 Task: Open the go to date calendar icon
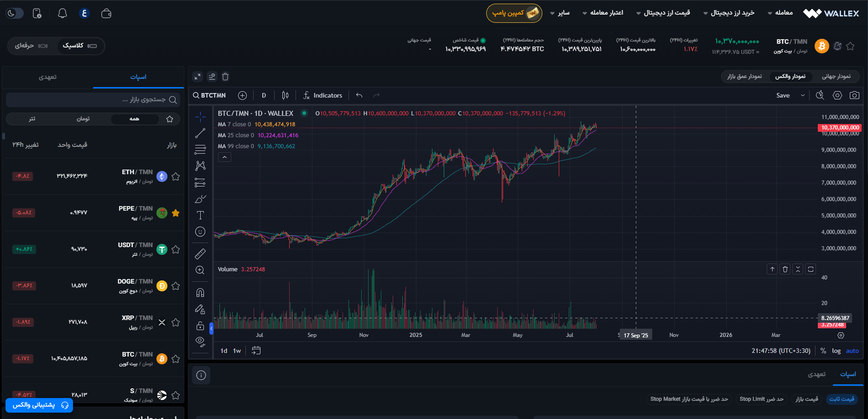coord(256,351)
